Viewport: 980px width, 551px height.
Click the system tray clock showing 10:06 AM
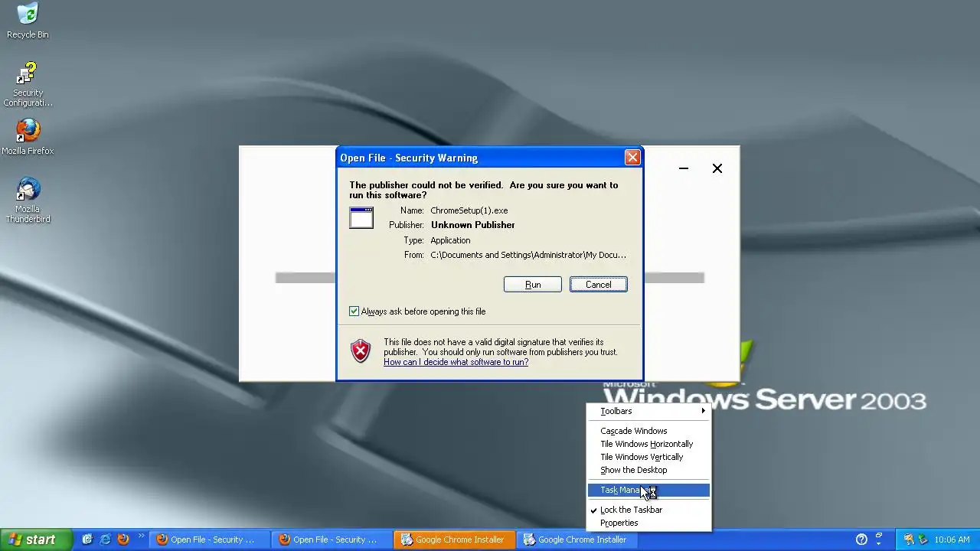point(952,540)
